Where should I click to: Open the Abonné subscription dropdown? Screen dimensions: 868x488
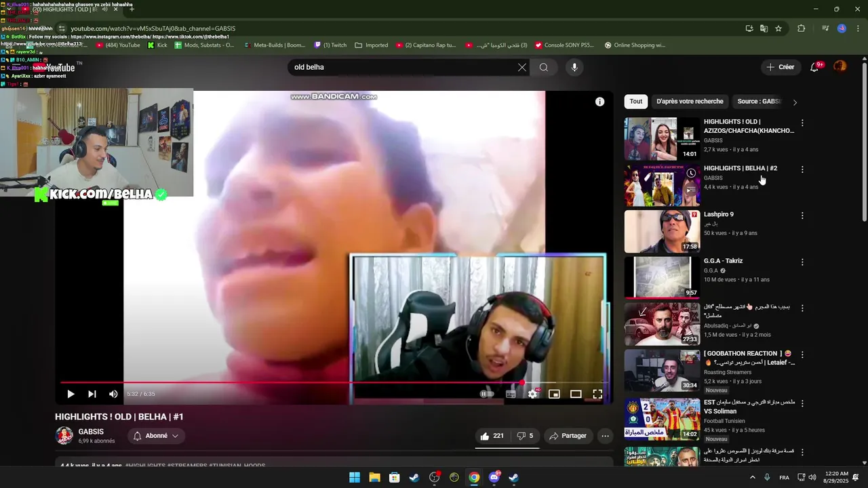click(x=156, y=436)
